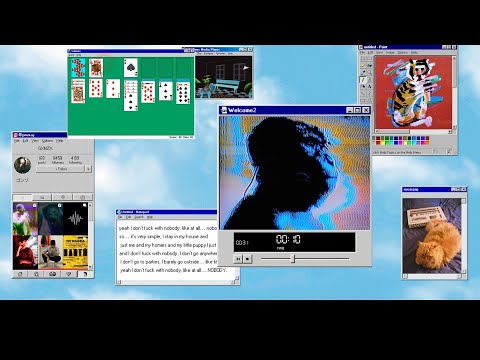Stop playback in the Welcome2 player
The width and height of the screenshot is (480, 360).
[x=247, y=259]
